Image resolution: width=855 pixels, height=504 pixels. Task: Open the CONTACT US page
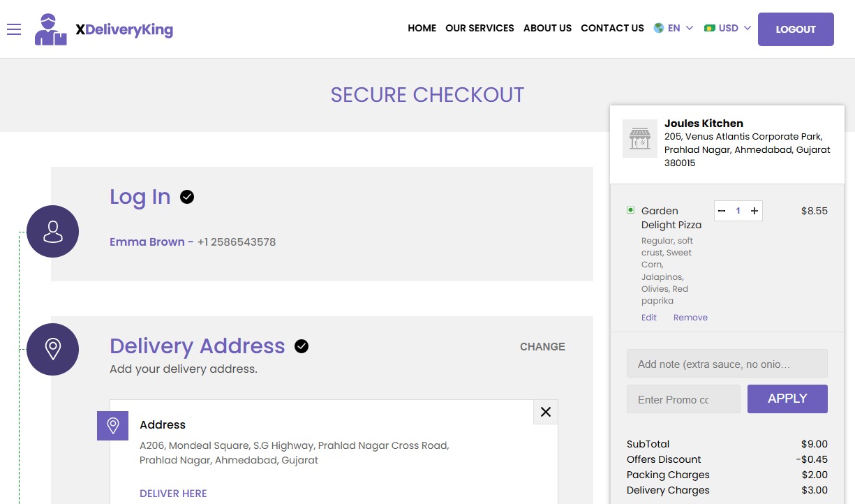612,28
